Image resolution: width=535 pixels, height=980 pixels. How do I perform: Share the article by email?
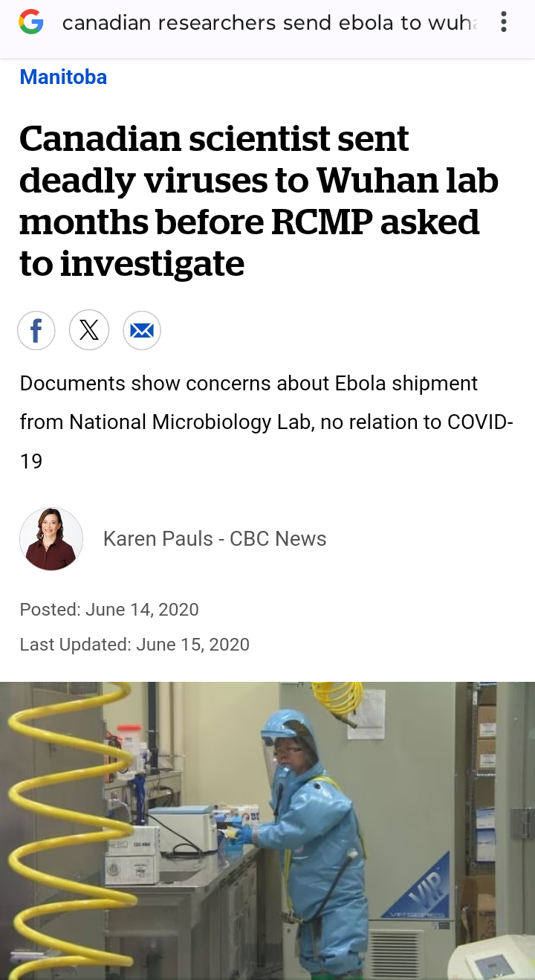[141, 330]
